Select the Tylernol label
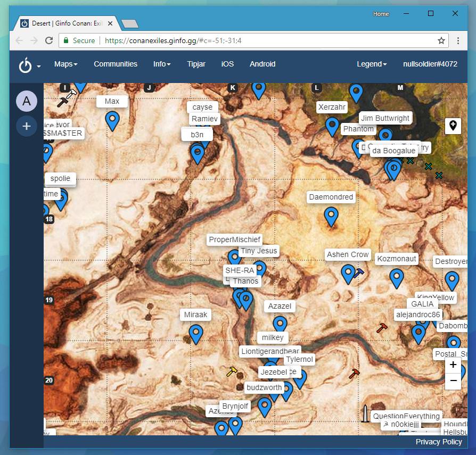 click(x=299, y=359)
